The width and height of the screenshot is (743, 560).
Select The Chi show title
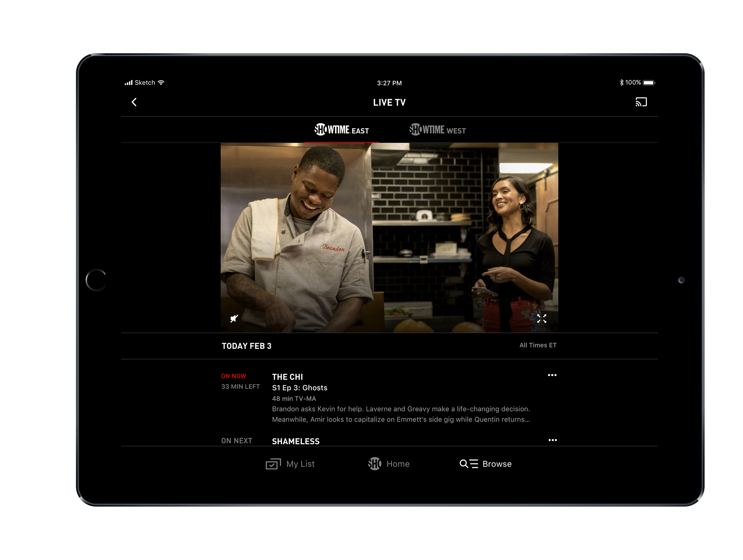[x=288, y=377]
